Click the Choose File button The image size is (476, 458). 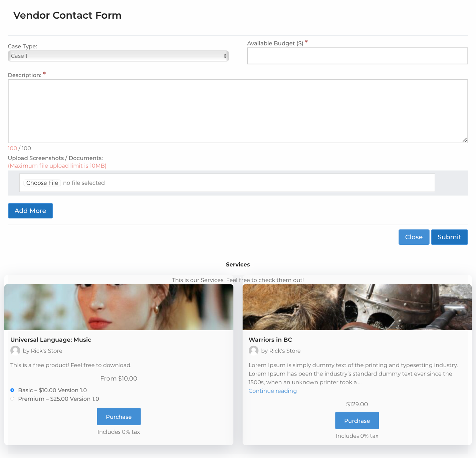tap(42, 183)
